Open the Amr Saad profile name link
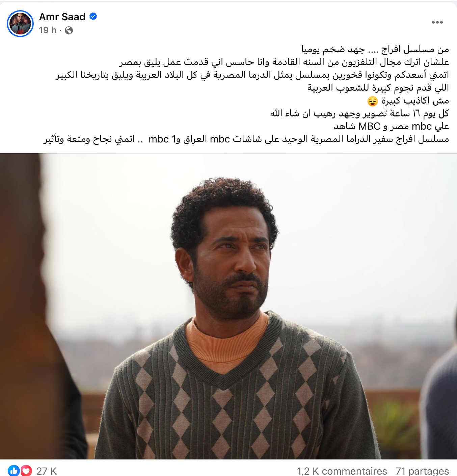Viewport: 457px width, 476px height. pos(62,17)
